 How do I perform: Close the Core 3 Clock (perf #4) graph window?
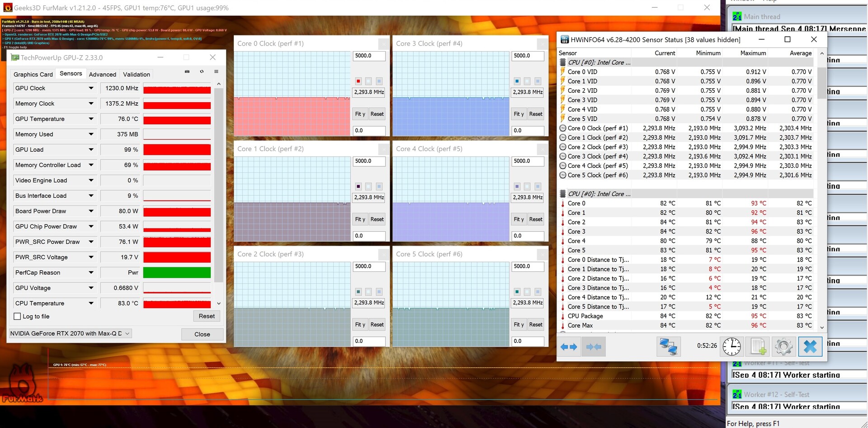point(542,44)
